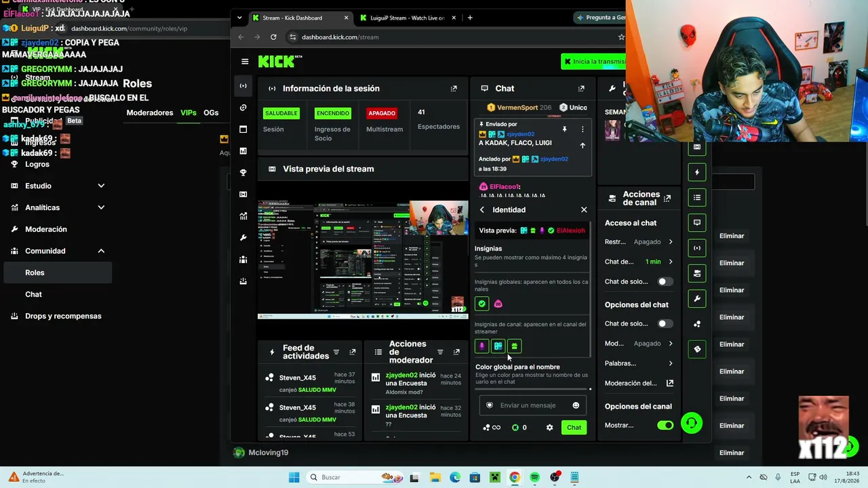Screen dimensions: 868x488
Task: Open the Chrome tab search dropdown
Action: point(239,18)
